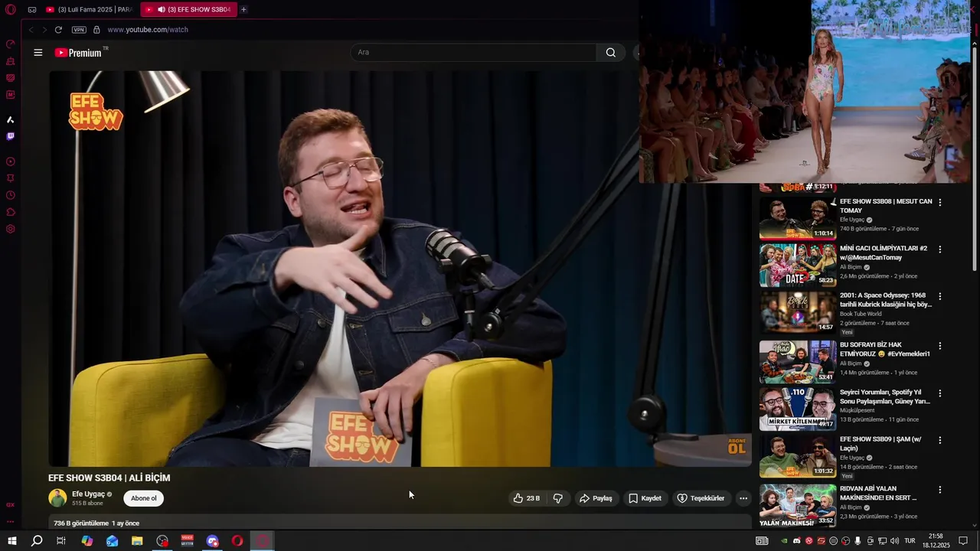Open more actions dots beside Teşekkürler
This screenshot has height=551, width=980.
(x=743, y=498)
